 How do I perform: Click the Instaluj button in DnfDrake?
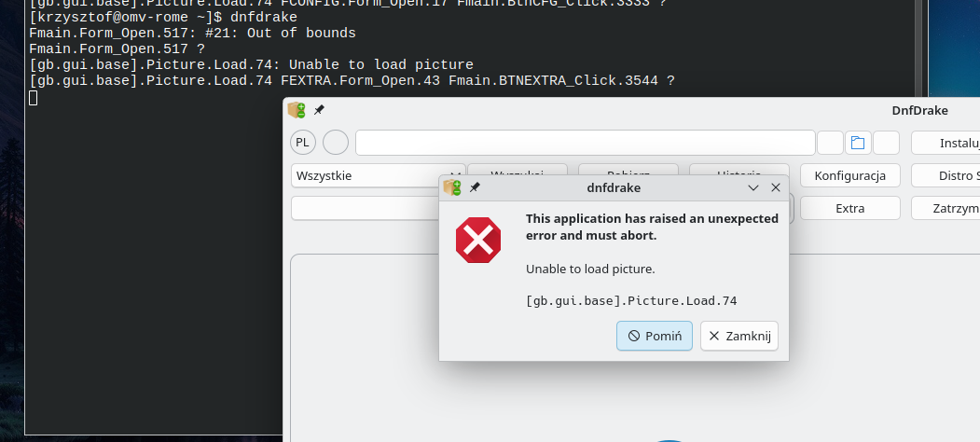coord(945,144)
